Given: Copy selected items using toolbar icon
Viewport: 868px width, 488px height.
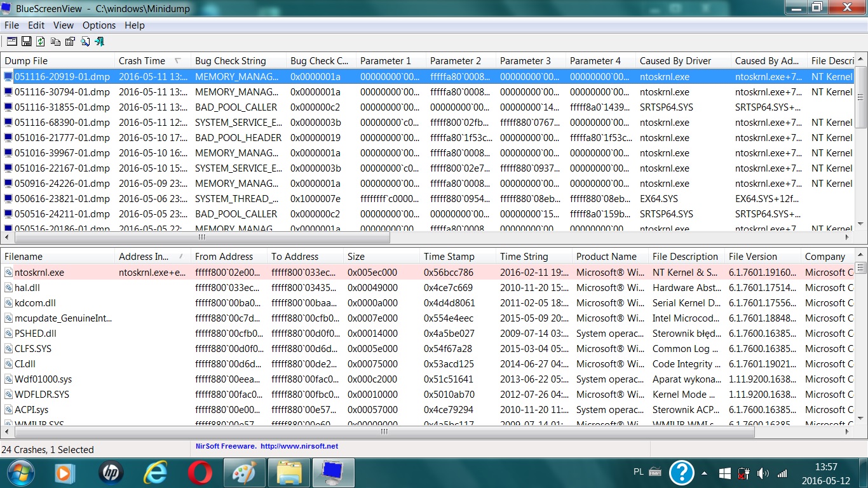Looking at the screenshot, I should click(55, 41).
